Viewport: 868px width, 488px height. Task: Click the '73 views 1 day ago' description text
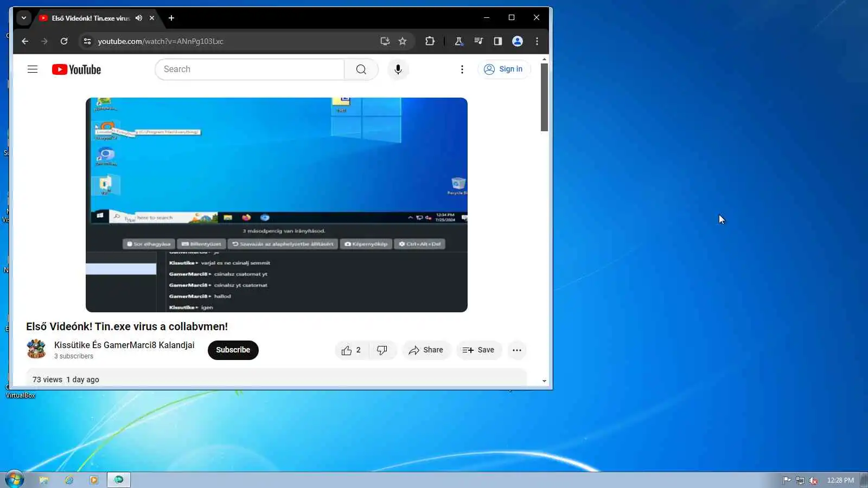point(66,380)
